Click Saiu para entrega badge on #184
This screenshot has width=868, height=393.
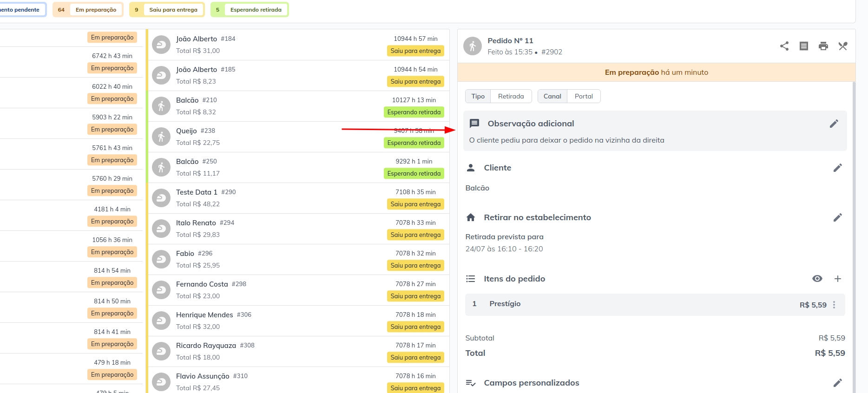pos(415,51)
